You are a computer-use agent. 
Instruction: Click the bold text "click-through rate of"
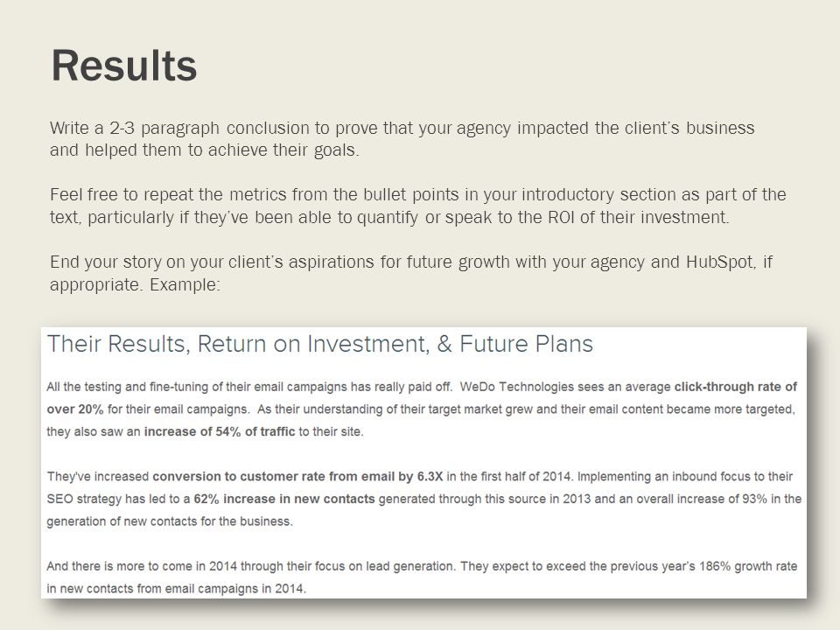click(x=736, y=387)
